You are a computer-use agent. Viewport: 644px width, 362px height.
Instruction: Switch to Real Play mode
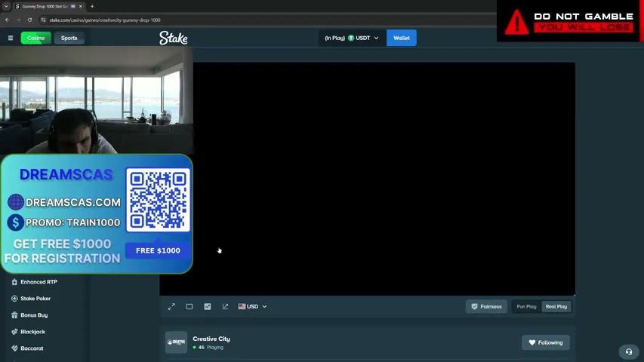[556, 307]
